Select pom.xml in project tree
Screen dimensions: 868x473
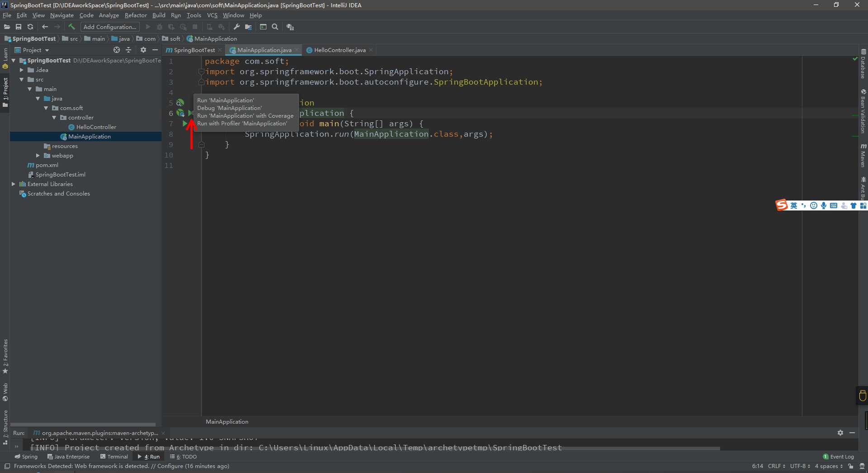tap(47, 165)
